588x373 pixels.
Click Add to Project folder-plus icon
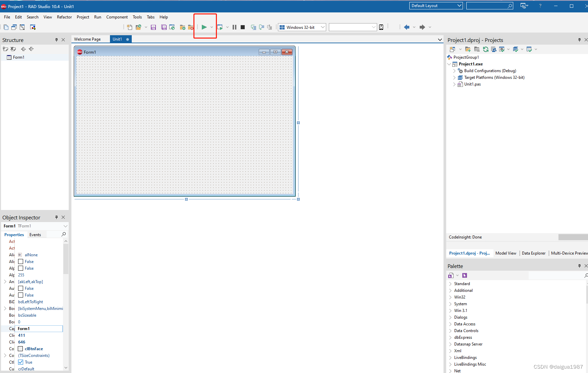tap(468, 49)
